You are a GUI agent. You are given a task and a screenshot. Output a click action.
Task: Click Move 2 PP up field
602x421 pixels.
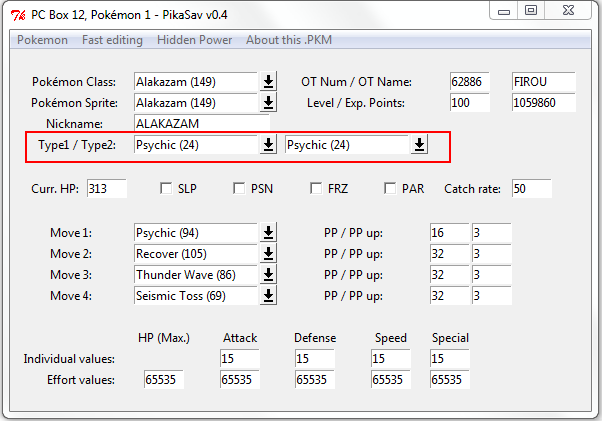point(492,253)
